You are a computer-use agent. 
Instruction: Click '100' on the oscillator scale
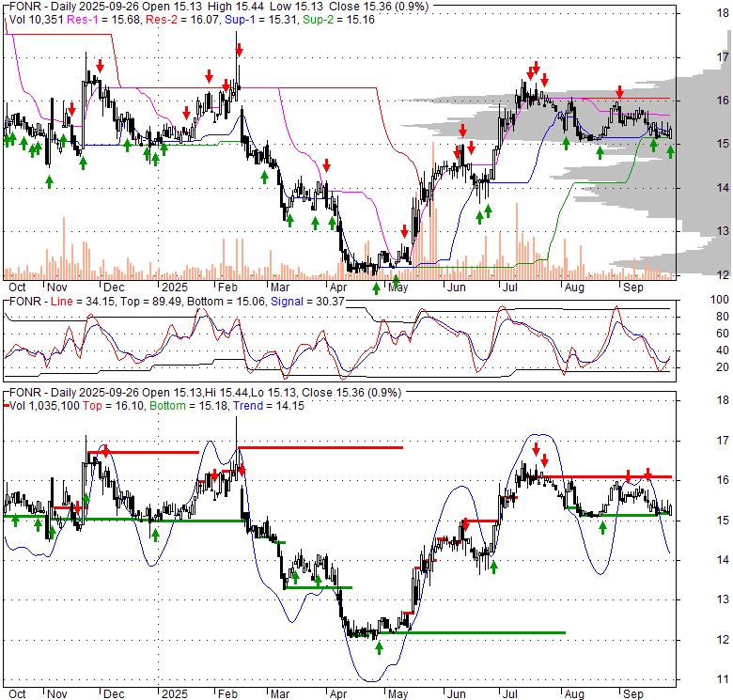[720, 300]
